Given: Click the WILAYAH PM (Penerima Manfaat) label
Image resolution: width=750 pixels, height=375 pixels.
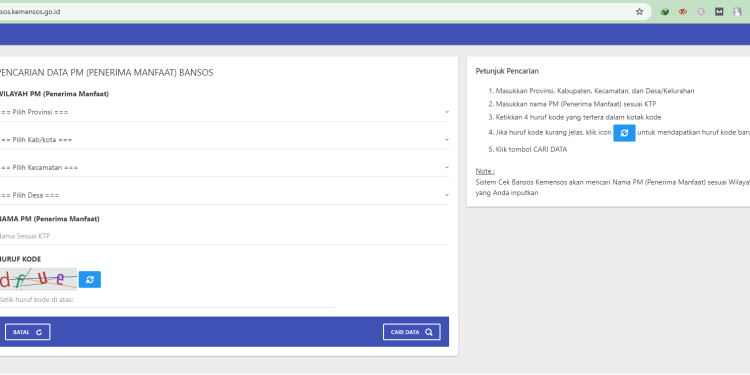Looking at the screenshot, I should click(x=54, y=94).
